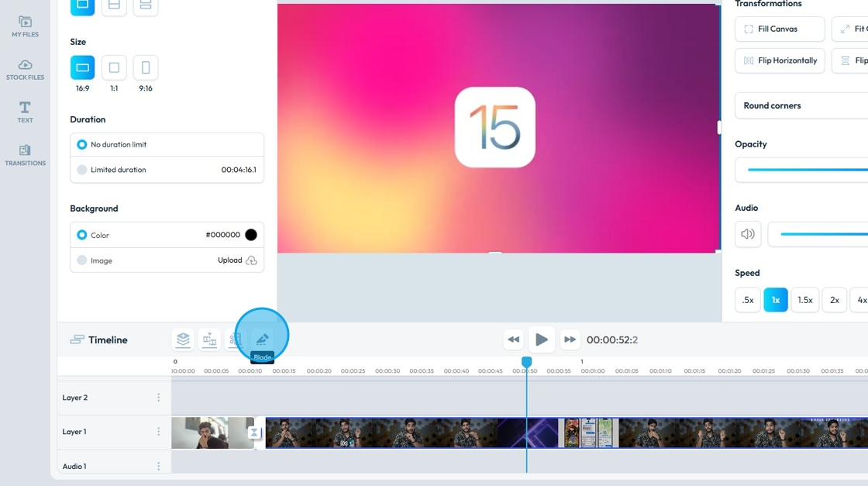Open the black background color swatch

pyautogui.click(x=251, y=235)
